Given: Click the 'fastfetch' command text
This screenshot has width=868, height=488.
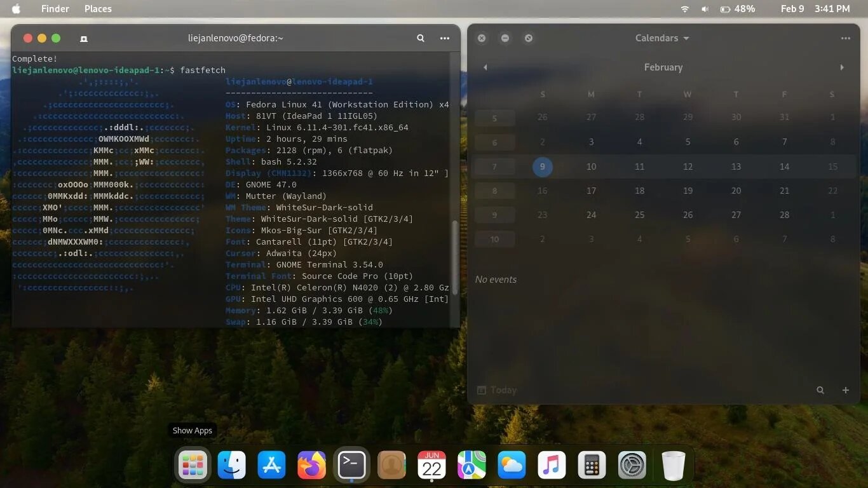Looking at the screenshot, I should (203, 70).
